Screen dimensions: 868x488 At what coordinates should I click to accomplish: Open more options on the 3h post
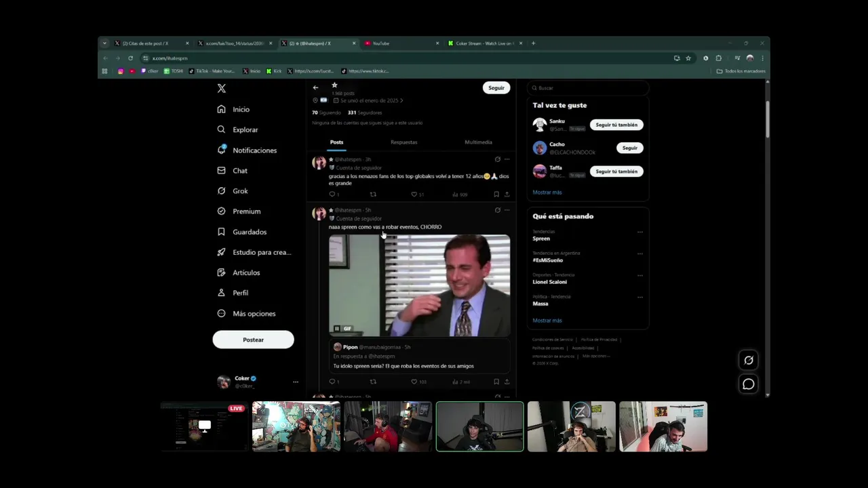507,159
